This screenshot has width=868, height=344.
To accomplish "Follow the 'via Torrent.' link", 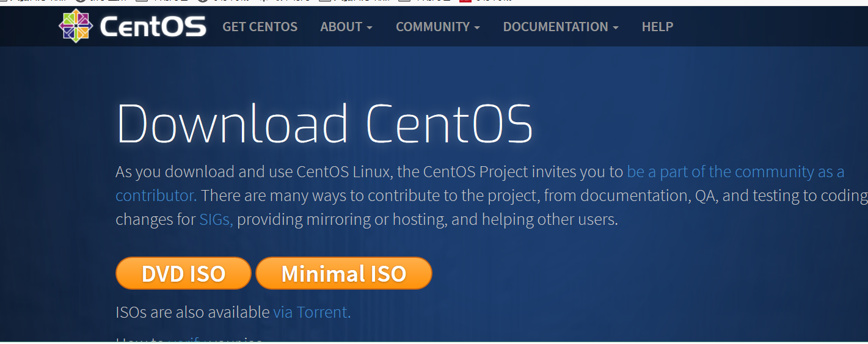I will [312, 312].
